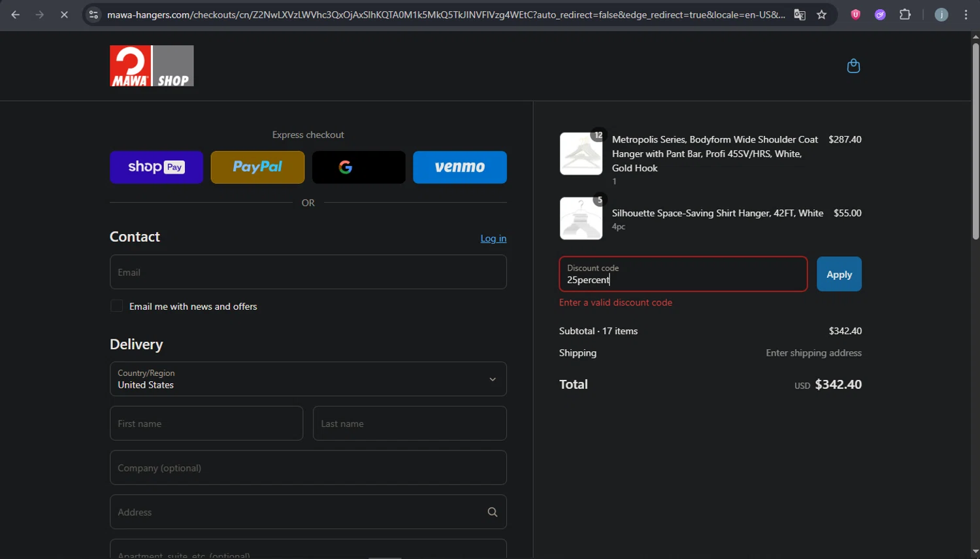The width and height of the screenshot is (980, 559).
Task: Click the MAWA Shop logo
Action: pos(152,66)
